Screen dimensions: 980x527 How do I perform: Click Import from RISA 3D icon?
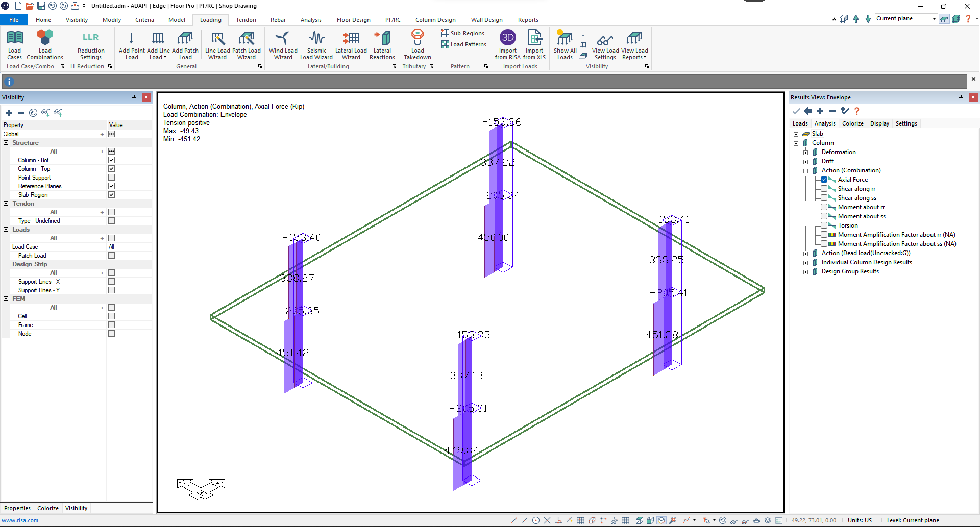coord(507,44)
